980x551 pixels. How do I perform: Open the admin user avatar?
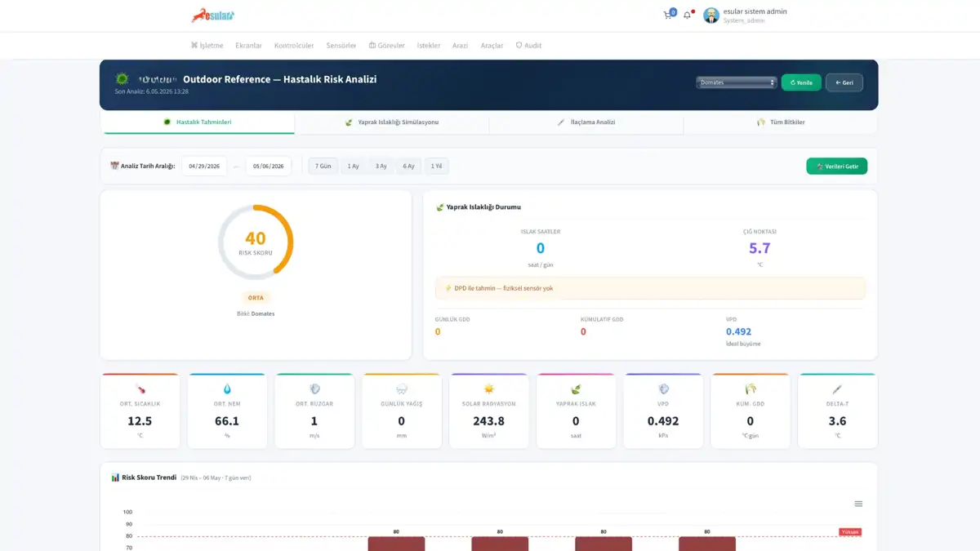coord(711,16)
